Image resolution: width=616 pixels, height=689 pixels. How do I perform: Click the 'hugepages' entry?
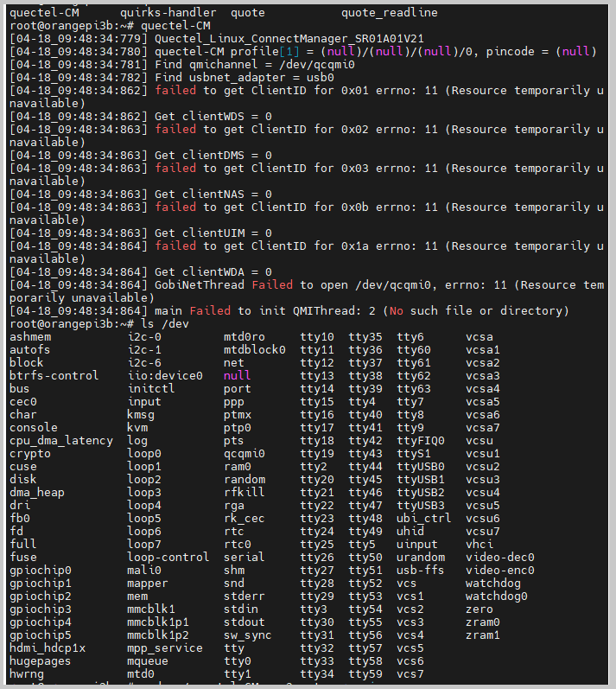(x=40, y=661)
